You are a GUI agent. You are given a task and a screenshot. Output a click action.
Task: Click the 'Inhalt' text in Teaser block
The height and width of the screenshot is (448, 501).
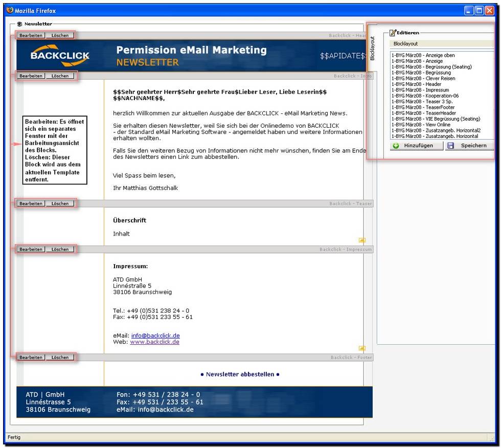(121, 234)
